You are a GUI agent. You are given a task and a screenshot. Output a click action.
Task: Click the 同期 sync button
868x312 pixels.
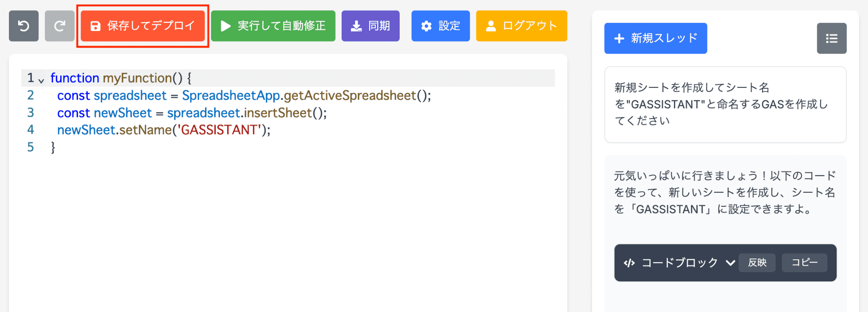[x=370, y=26]
